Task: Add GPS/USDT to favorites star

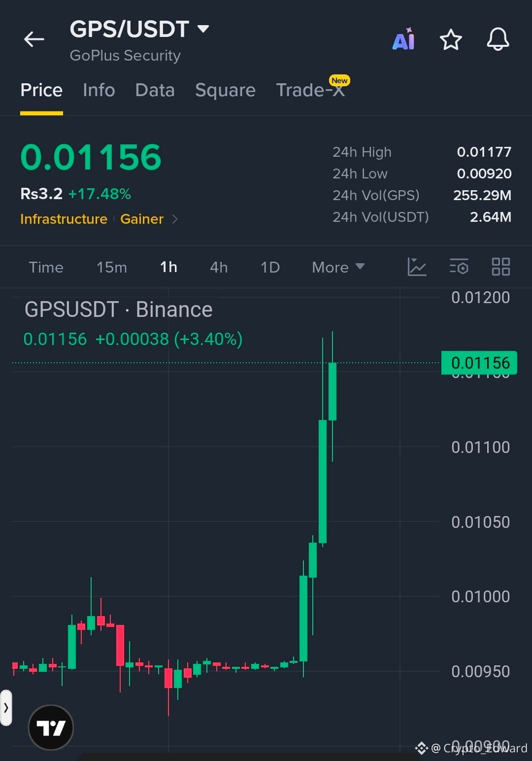Action: pos(451,39)
